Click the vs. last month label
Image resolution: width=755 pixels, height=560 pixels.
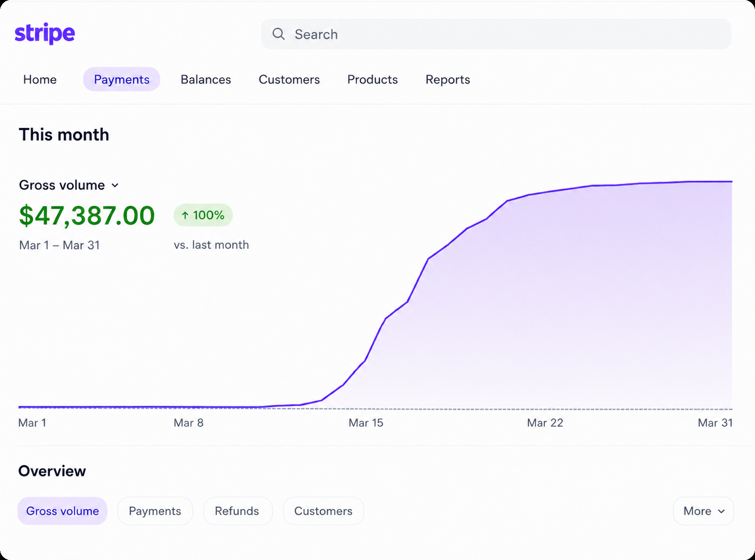point(212,245)
